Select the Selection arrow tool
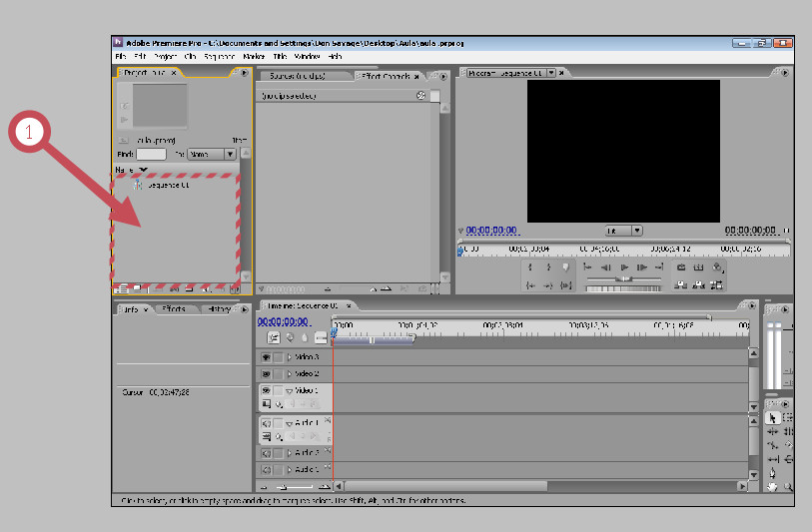The height and width of the screenshot is (532, 812). [x=773, y=417]
